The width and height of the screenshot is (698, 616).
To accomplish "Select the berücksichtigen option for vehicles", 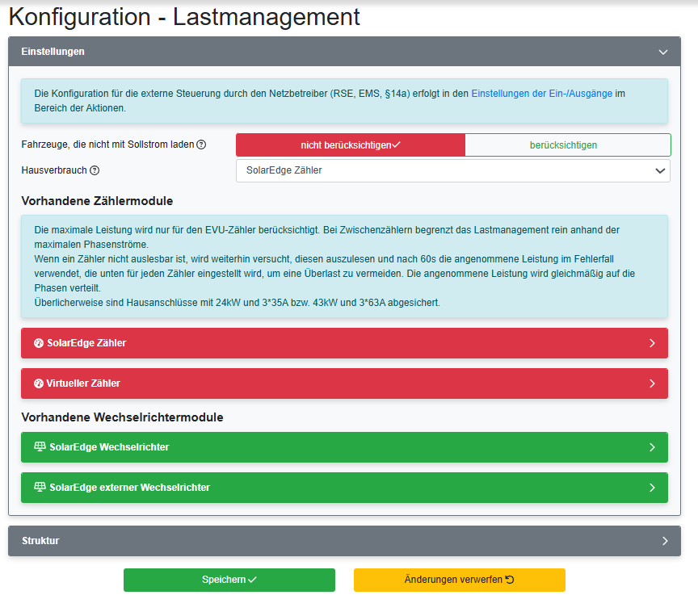I will click(x=568, y=145).
